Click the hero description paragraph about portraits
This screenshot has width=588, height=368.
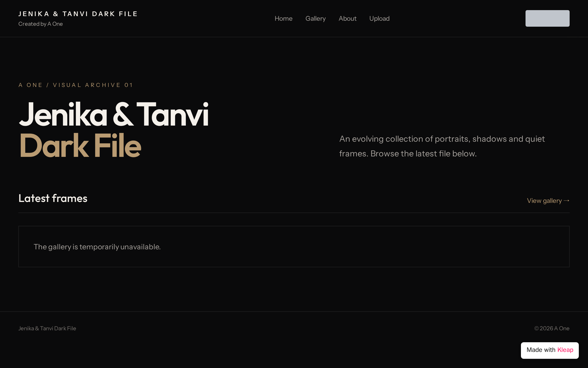pos(442,146)
